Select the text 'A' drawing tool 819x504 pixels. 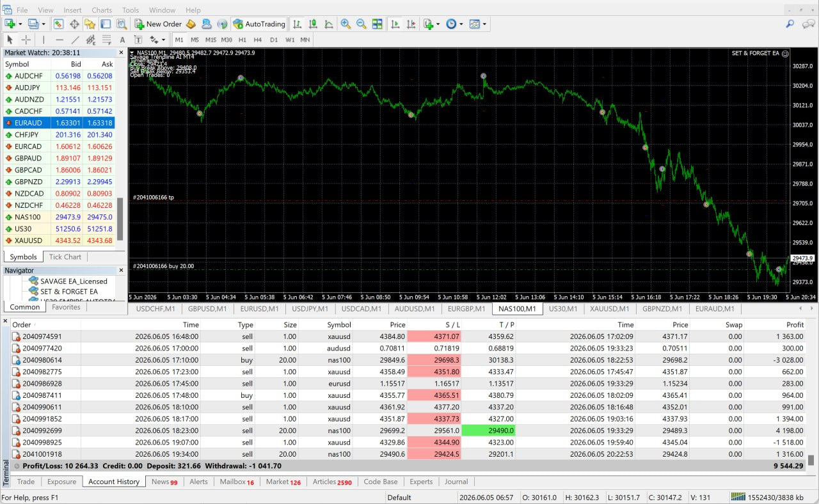[123, 40]
